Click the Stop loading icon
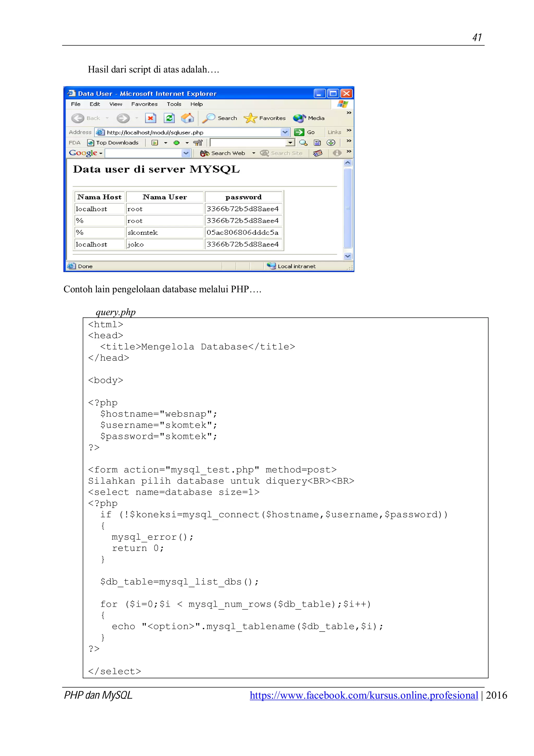This screenshot has height=756, width=534. click(x=150, y=118)
